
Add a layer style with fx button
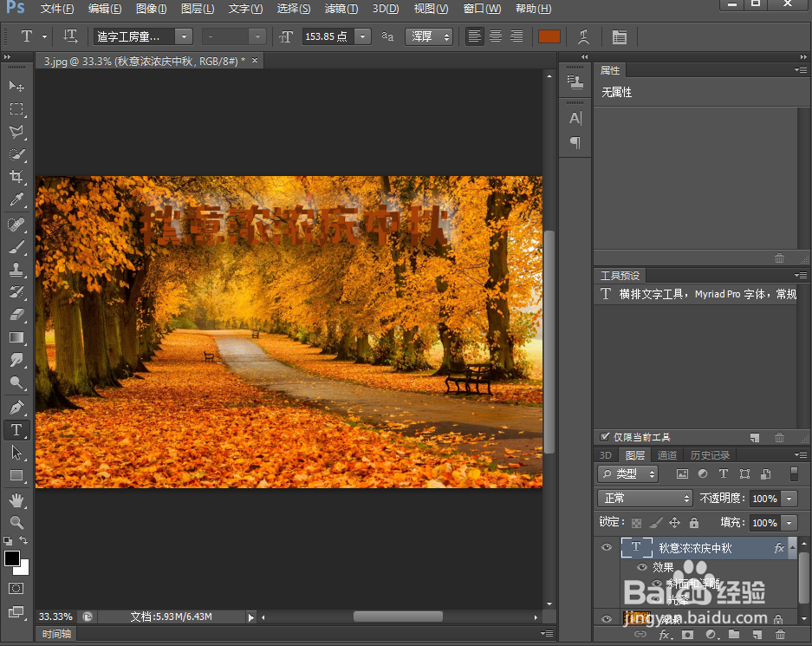(664, 634)
